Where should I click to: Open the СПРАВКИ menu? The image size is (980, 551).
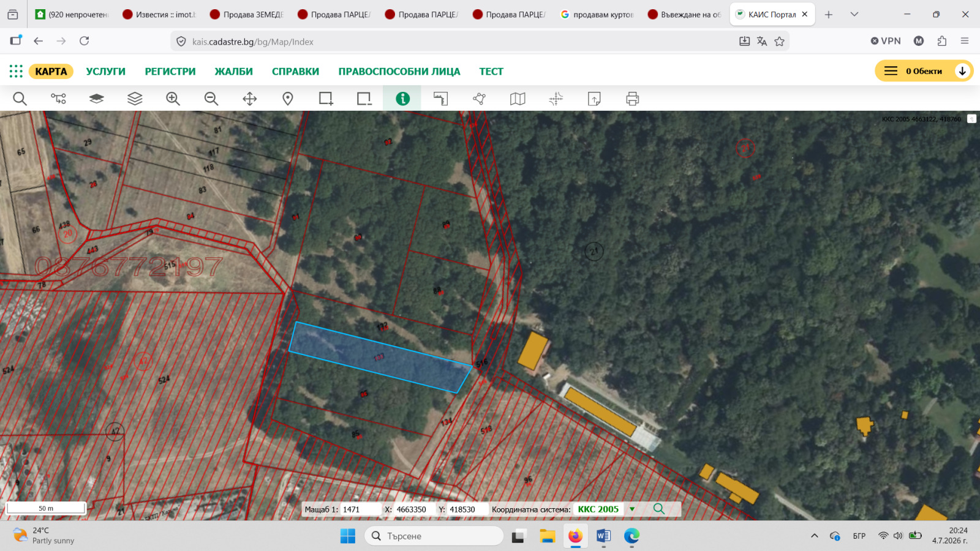pos(295,72)
